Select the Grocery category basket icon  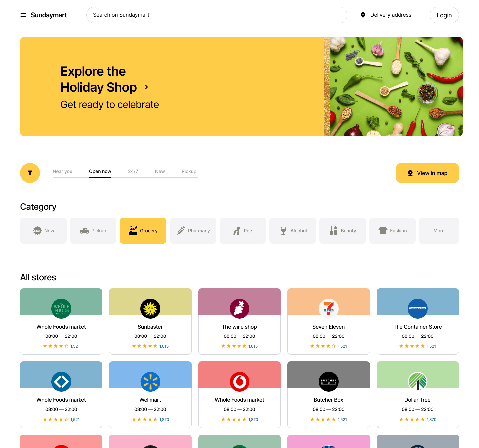133,231
